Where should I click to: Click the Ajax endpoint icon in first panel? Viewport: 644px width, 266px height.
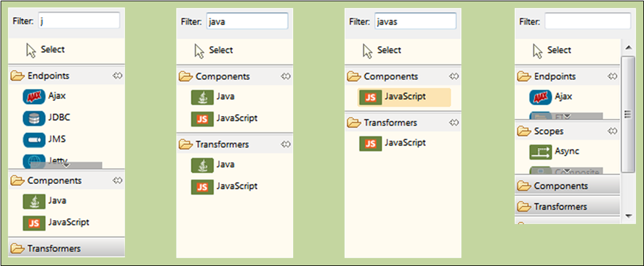pos(35,96)
